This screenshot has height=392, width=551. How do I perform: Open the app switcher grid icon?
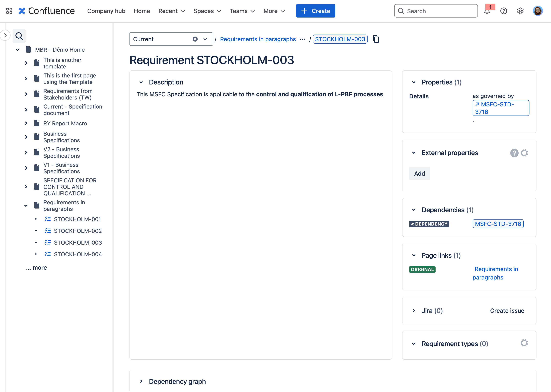pos(9,11)
